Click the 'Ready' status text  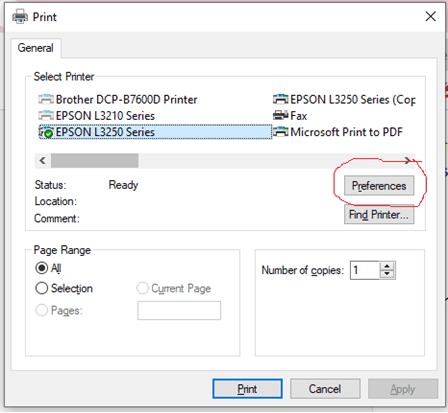click(x=123, y=185)
